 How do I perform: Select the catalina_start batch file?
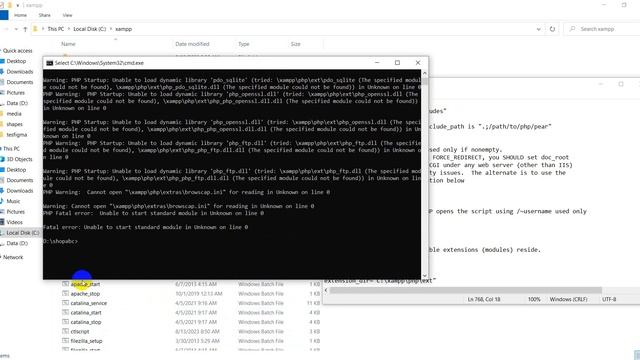pyautogui.click(x=86, y=313)
